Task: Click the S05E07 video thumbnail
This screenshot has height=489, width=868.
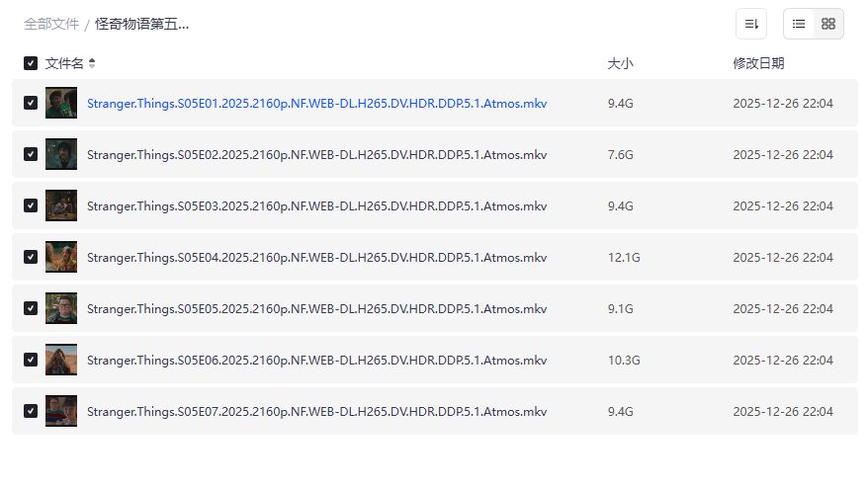Action: click(x=61, y=411)
